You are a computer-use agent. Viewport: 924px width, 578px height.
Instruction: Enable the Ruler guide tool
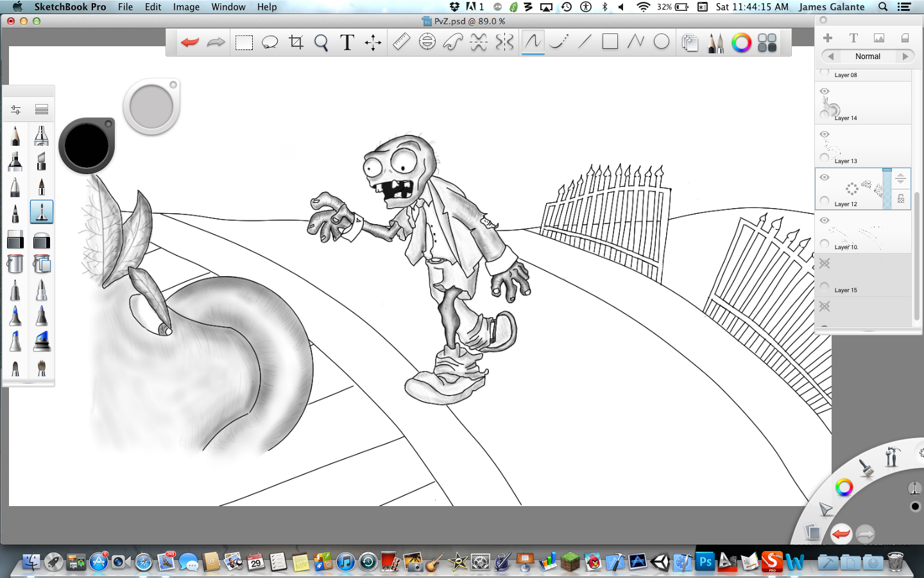pyautogui.click(x=401, y=42)
